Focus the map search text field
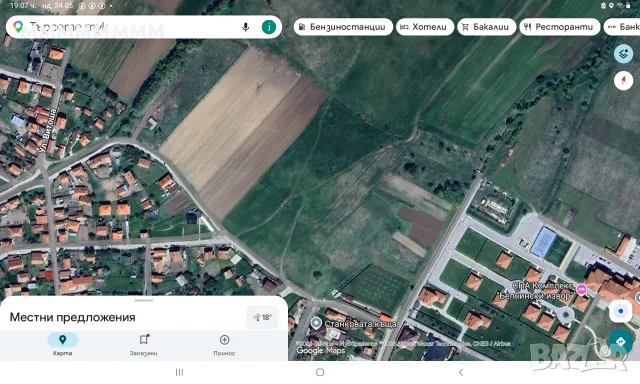The height and width of the screenshot is (384, 640). 144,27
